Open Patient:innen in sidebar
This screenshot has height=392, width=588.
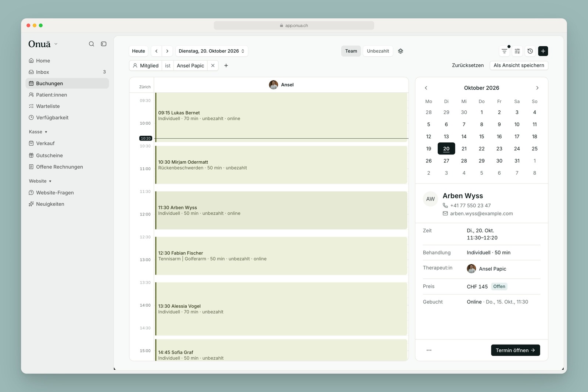pyautogui.click(x=67, y=95)
